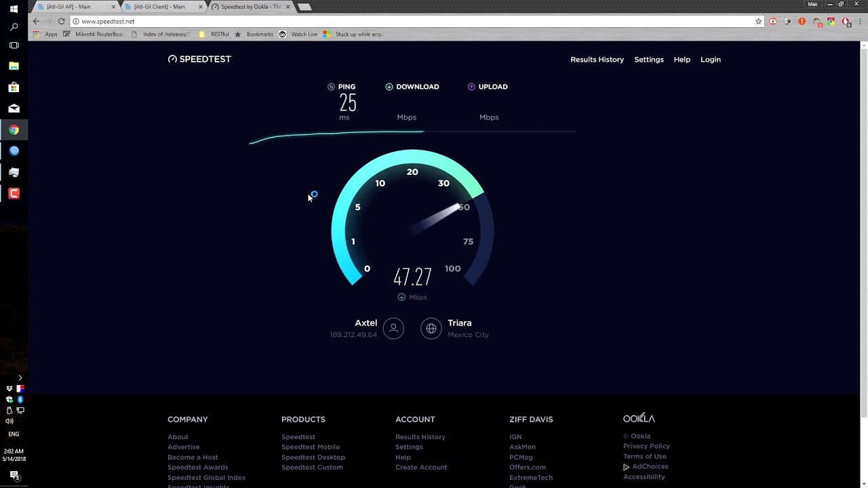The height and width of the screenshot is (488, 868).
Task: Open Become a Host footer link
Action: [193, 457]
